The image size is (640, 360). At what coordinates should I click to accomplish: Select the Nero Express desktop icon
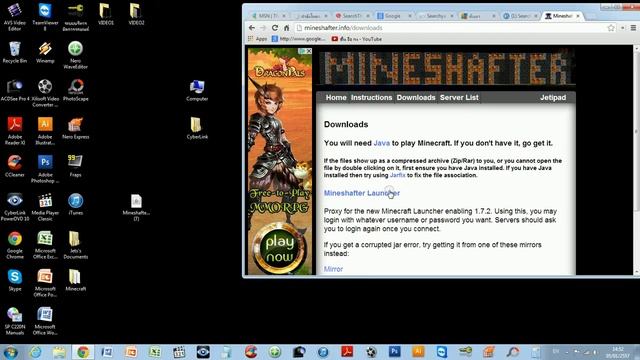(76, 128)
